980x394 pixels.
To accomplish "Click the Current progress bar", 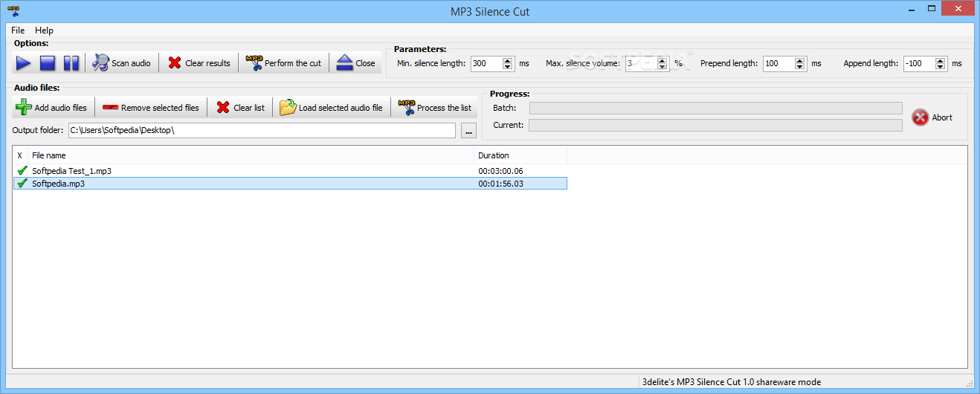I will (x=715, y=125).
